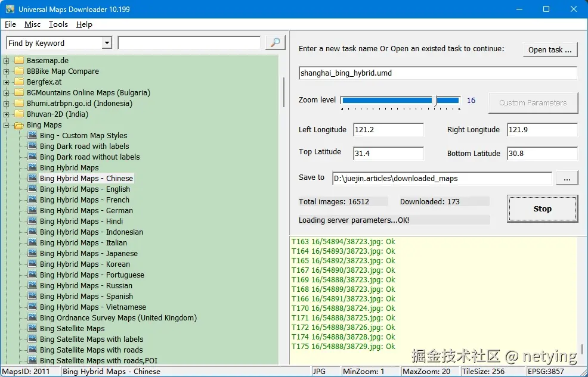Open the Find by Keyword dropdown
588x377 pixels.
click(107, 43)
